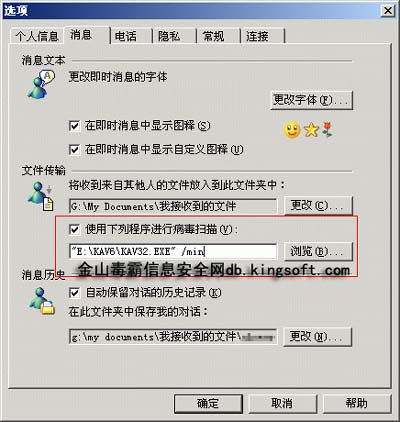
Task: Select the 隐私 tab
Action: pyautogui.click(x=174, y=36)
